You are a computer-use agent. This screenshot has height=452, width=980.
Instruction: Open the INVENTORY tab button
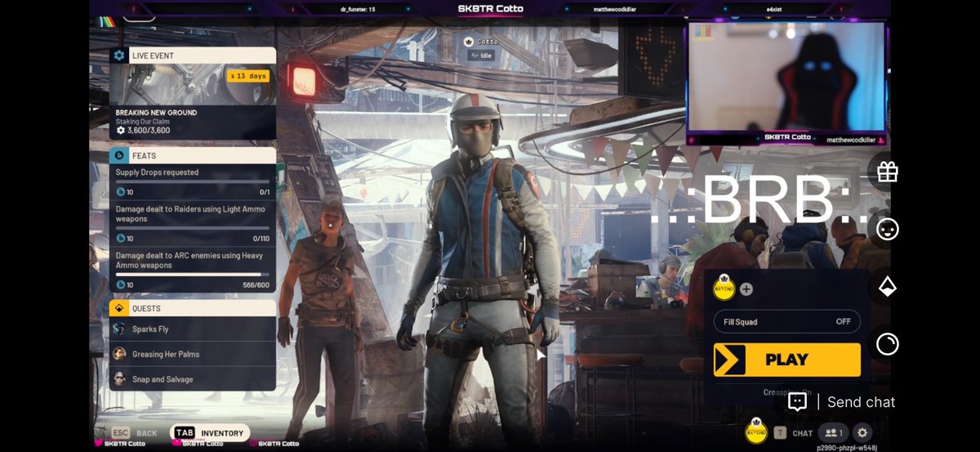210,433
